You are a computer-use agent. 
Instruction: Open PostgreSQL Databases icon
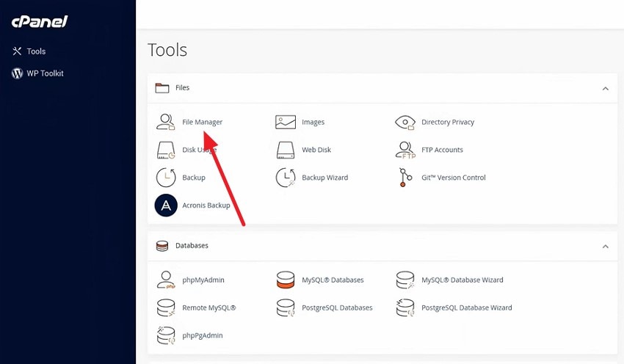(286, 307)
